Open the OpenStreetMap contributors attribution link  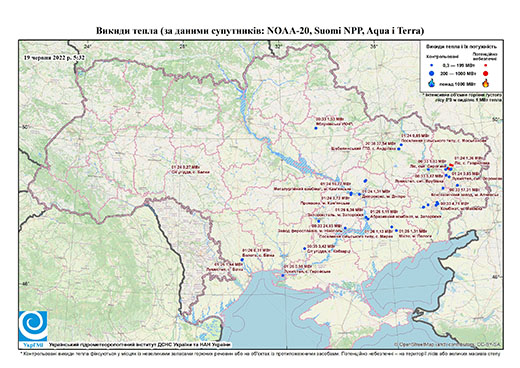448,344
